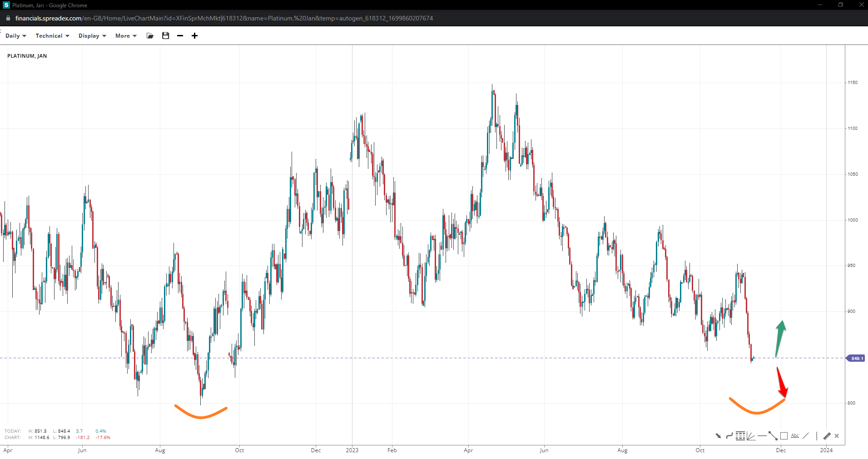Select the fan lines drawing tool
Screen dimensions: 868x459
751,436
